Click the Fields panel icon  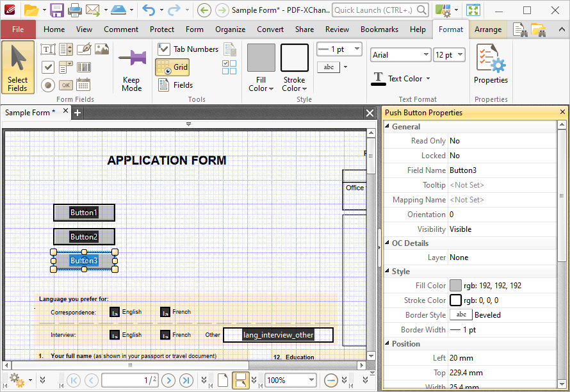174,84
